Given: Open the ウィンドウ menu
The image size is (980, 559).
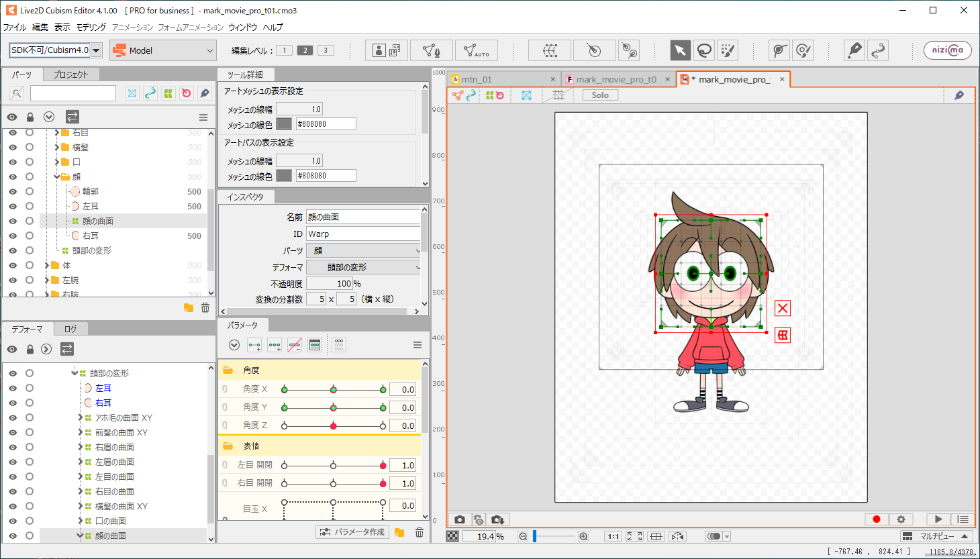Looking at the screenshot, I should (243, 28).
